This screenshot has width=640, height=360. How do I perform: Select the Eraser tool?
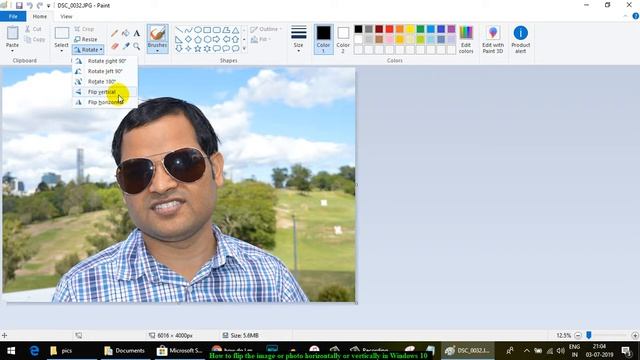[x=115, y=46]
